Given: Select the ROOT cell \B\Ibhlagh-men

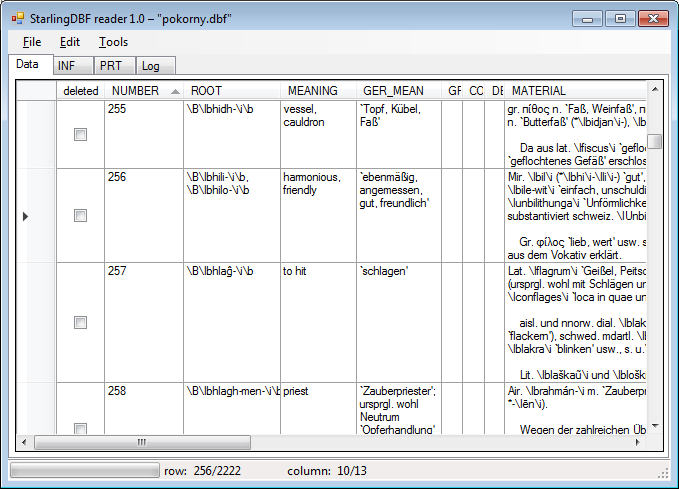Looking at the screenshot, I should pyautogui.click(x=232, y=408).
